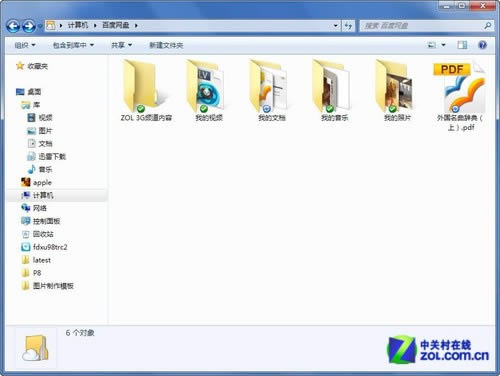Screen dimensions: 500x376
Task: Expand the address bar history dropdown
Action: (x=335, y=26)
